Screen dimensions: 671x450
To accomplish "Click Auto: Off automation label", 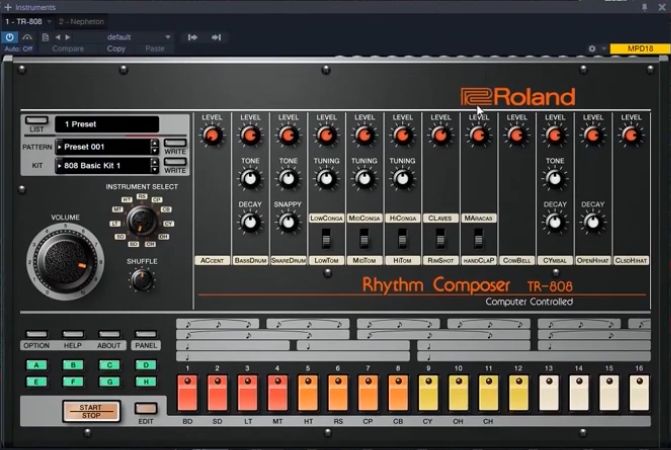I will (18, 49).
